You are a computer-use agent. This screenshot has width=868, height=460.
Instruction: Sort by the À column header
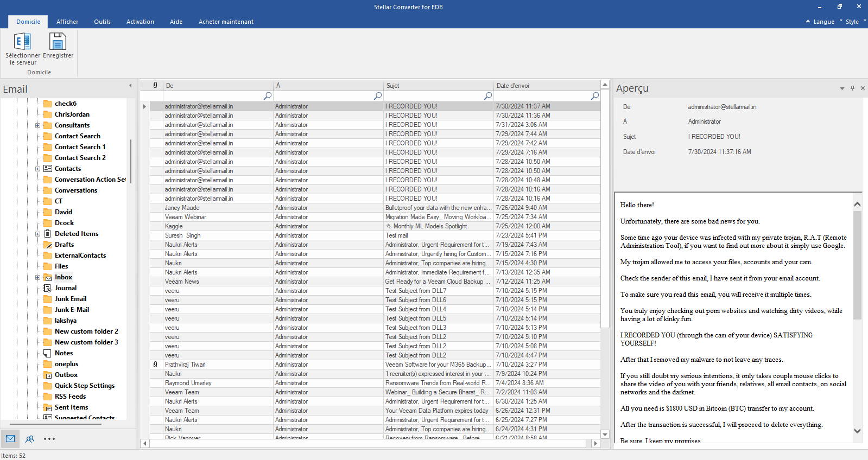click(x=328, y=85)
